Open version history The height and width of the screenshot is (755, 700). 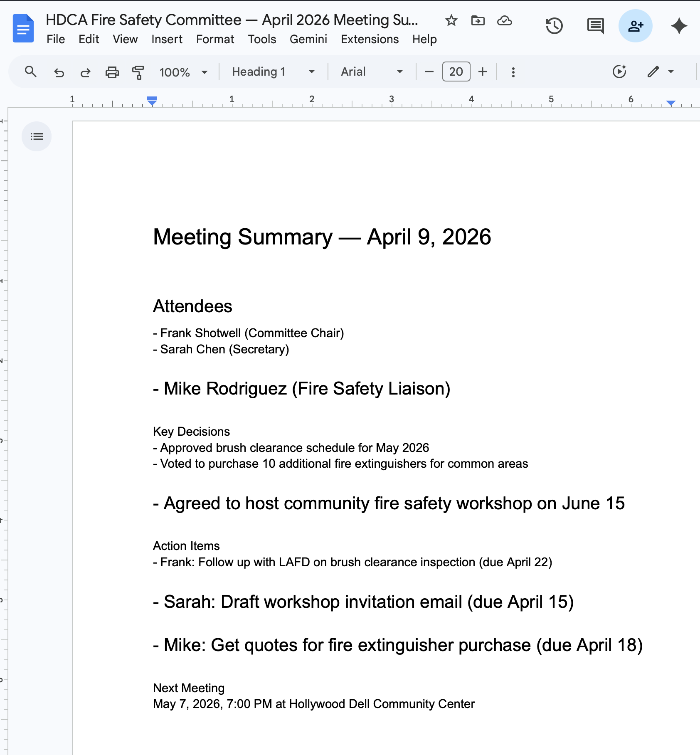[555, 26]
